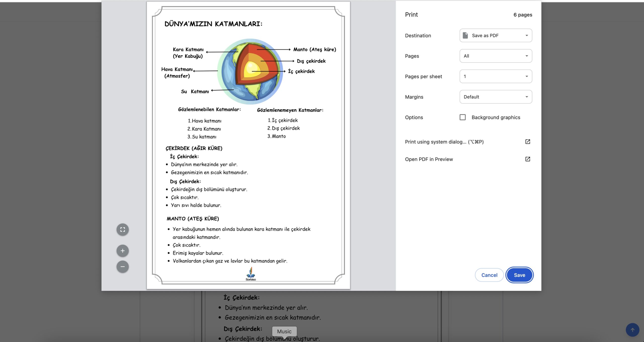Click the blue scroll-to-top arrow button
Image resolution: width=644 pixels, height=342 pixels.
(632, 330)
